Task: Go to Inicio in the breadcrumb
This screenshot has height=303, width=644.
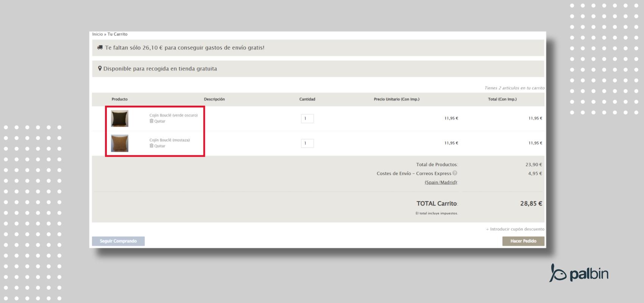Action: pos(97,34)
